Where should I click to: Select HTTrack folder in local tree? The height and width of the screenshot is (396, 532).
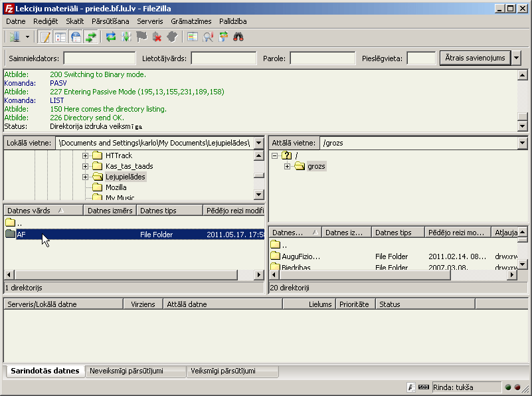coord(119,155)
